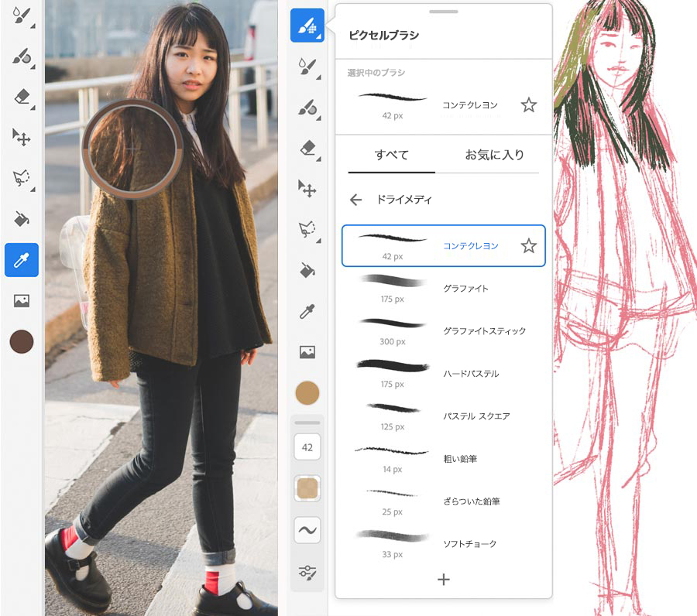The width and height of the screenshot is (697, 616).
Task: Select the highlighted Pixel Brush tool icon
Action: [307, 26]
